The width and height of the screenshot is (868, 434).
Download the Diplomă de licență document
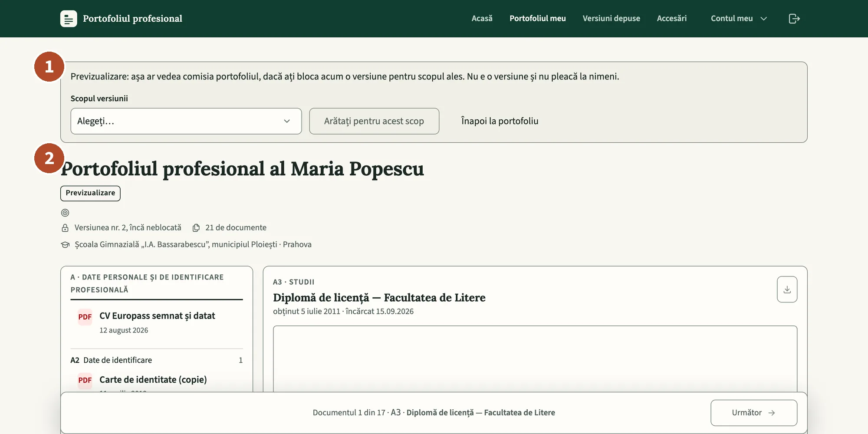click(x=787, y=289)
